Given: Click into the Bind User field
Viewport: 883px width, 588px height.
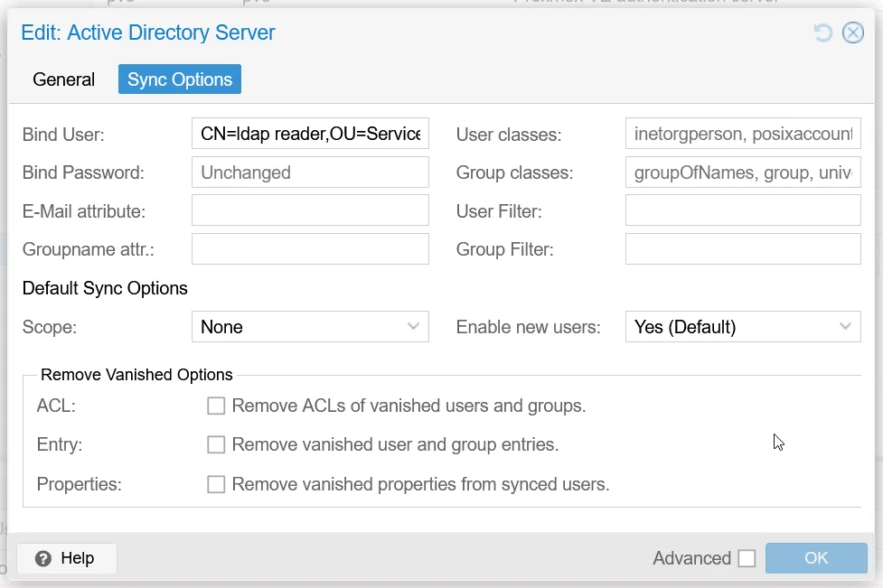Looking at the screenshot, I should (310, 135).
